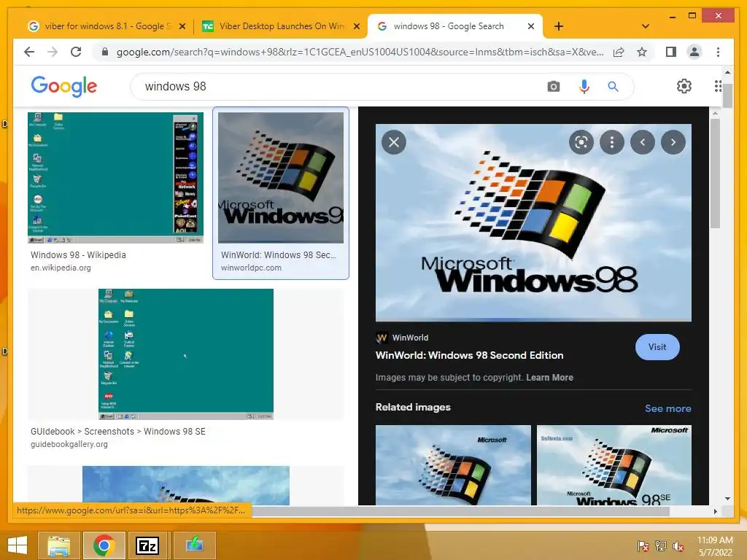Close the image preview panel
747x560 pixels.
tap(394, 142)
